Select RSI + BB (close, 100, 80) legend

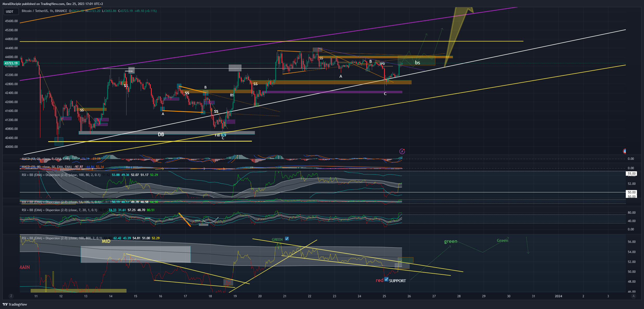click(61, 175)
